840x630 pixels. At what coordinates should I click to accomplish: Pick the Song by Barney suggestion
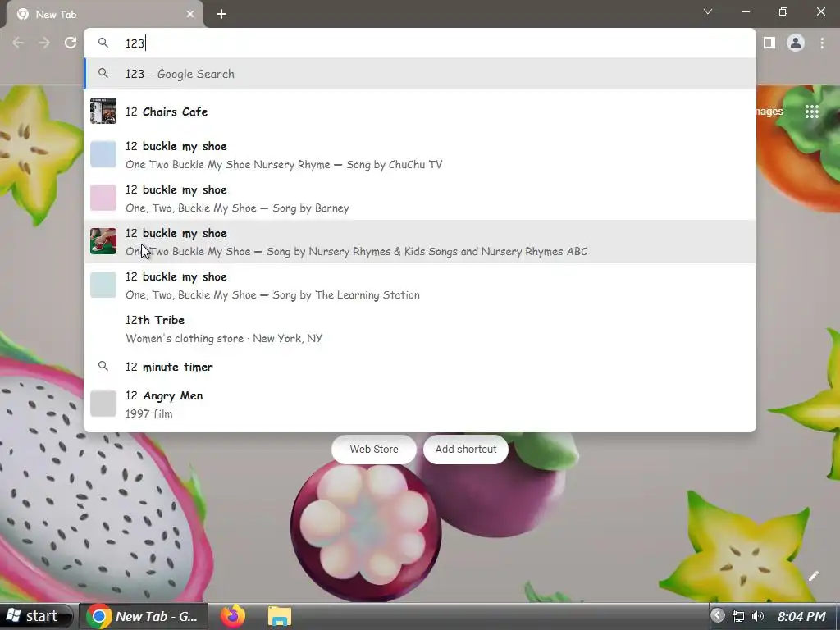(x=419, y=199)
